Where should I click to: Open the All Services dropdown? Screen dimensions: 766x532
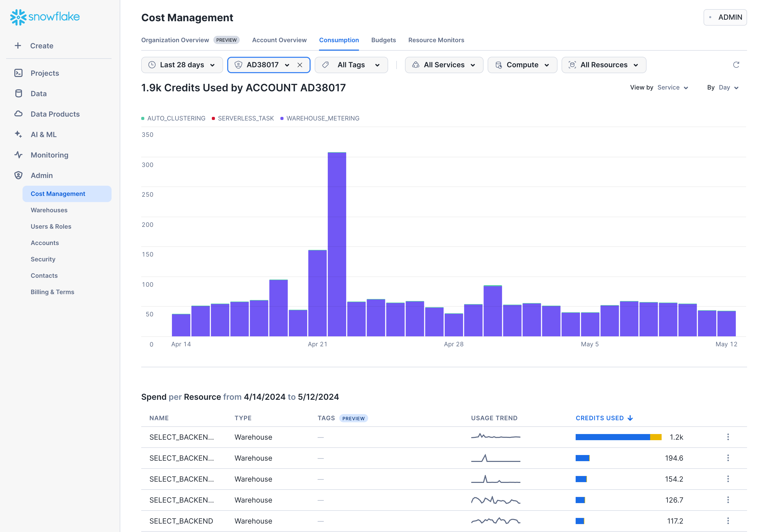(x=444, y=65)
